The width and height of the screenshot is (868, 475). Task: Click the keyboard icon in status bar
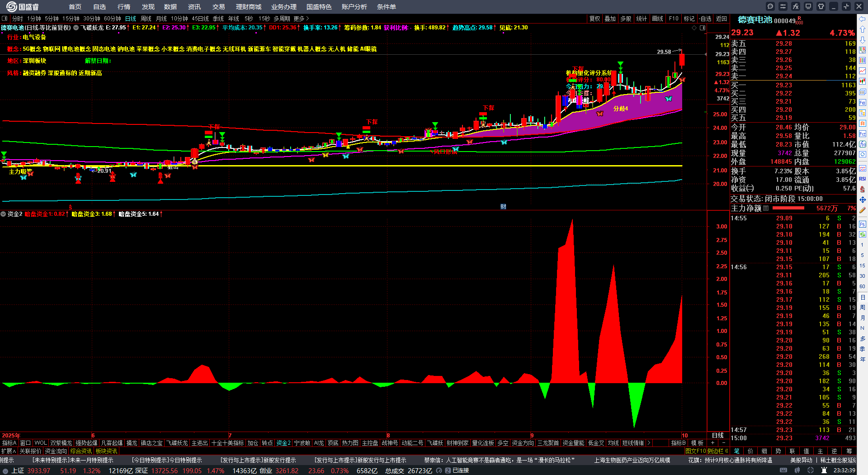(783, 470)
